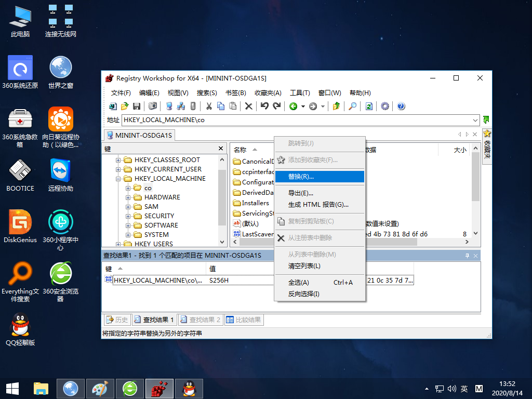The image size is (532, 399).
Task: Click the paste clipboard toolbar icon
Action: pos(232,106)
